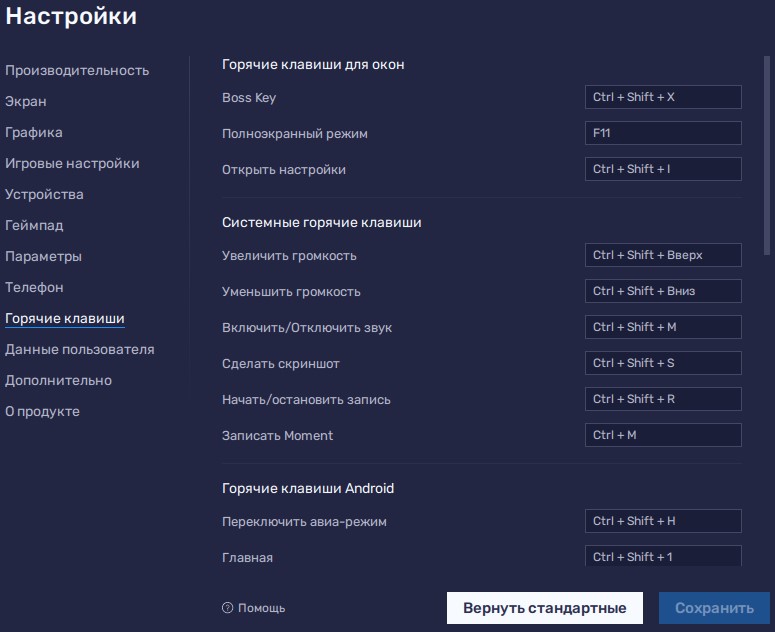The image size is (775, 632).
Task: Edit the Увеличить громкость hotkey field
Action: [x=663, y=255]
